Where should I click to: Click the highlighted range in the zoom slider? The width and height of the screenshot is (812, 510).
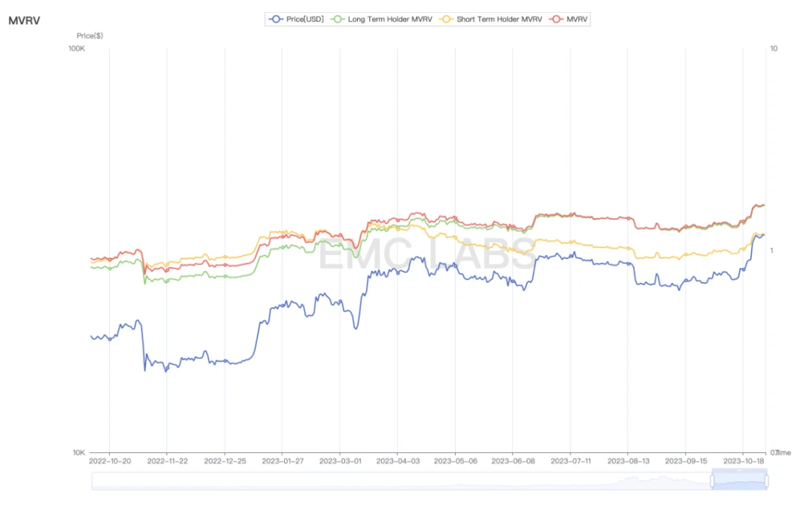coord(739,481)
